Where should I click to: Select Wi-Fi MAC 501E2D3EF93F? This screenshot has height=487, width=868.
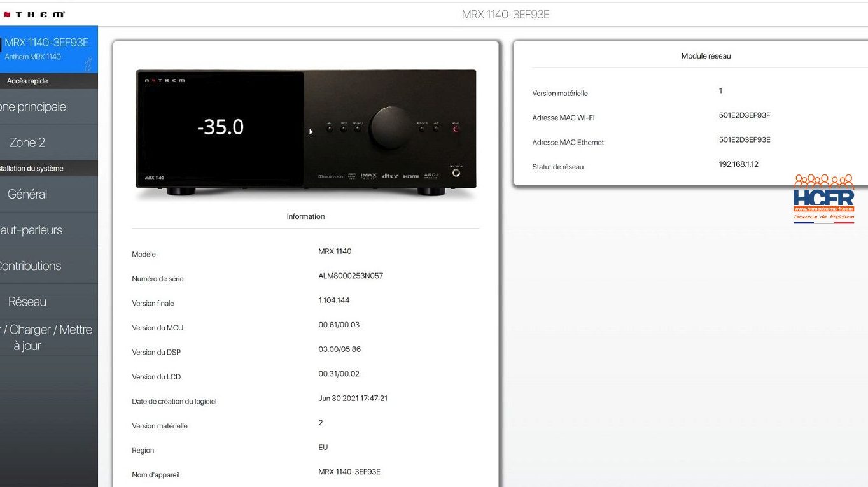[745, 115]
